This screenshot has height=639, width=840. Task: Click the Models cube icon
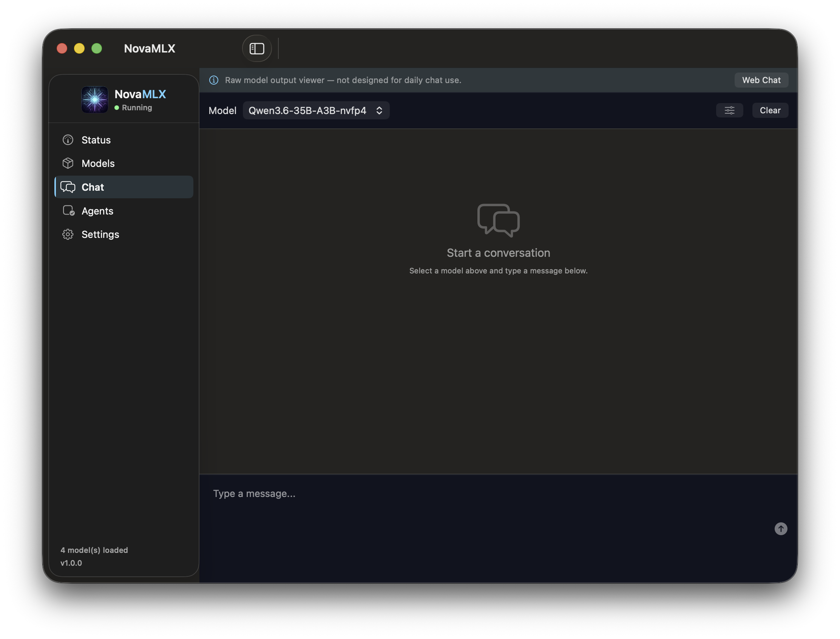click(x=68, y=163)
